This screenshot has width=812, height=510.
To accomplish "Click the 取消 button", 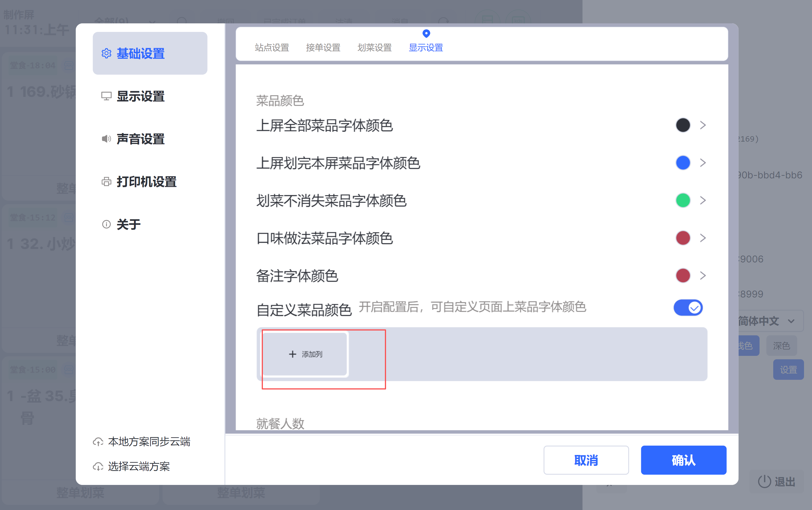I will (x=586, y=460).
